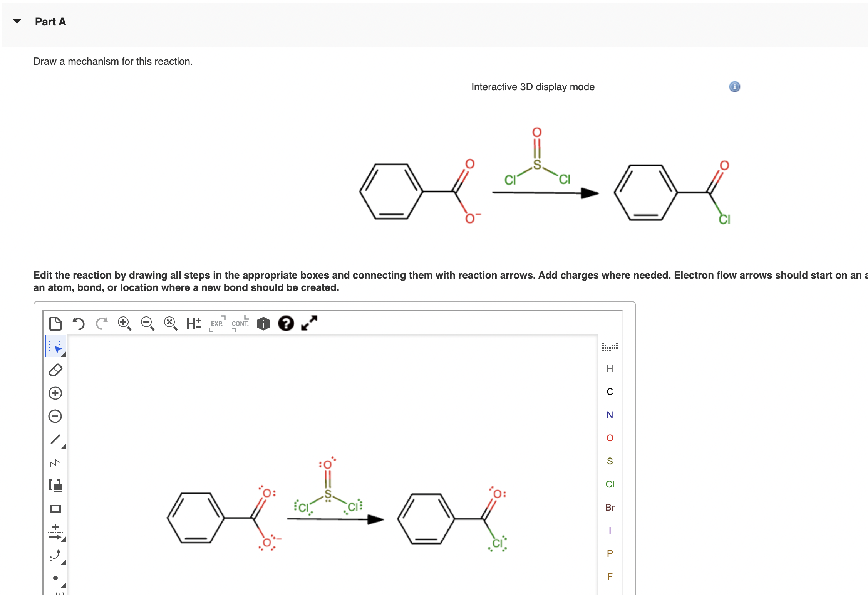
Task: Select the bracket template tool
Action: (x=55, y=486)
